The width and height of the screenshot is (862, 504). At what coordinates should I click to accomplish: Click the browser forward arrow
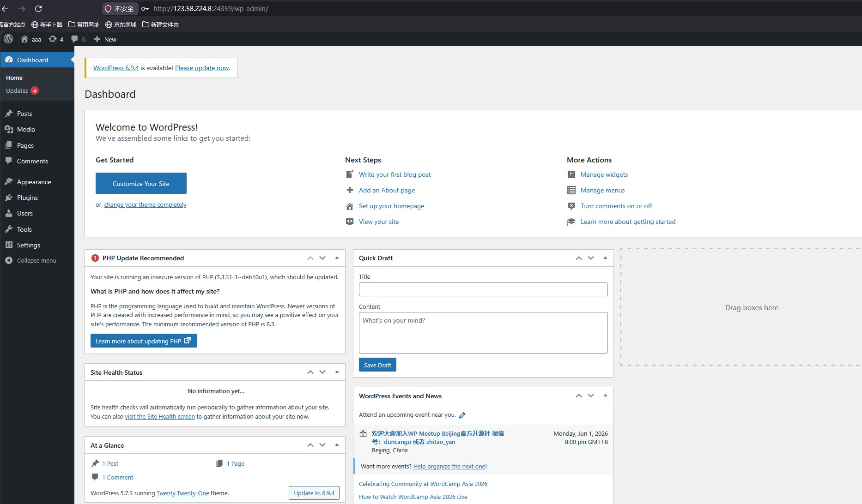[x=22, y=9]
